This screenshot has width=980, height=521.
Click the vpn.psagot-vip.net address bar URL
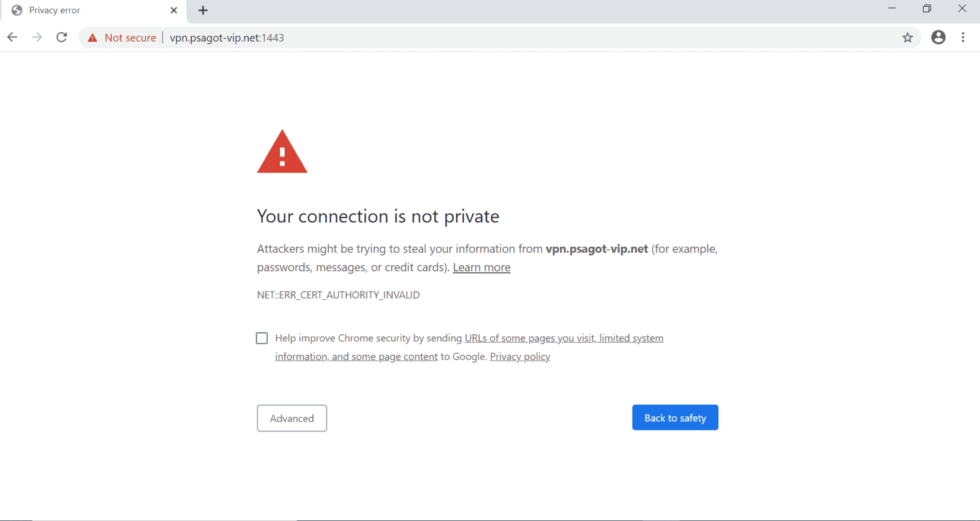click(x=227, y=38)
